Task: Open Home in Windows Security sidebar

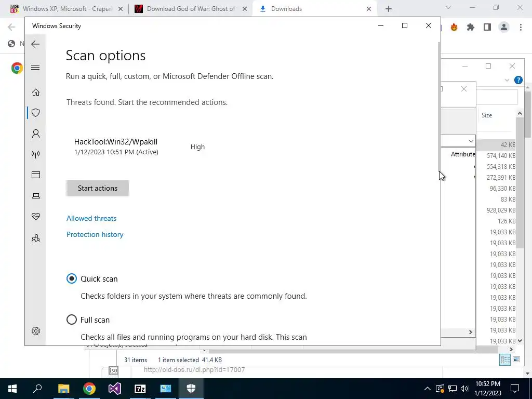Action: coord(36,92)
